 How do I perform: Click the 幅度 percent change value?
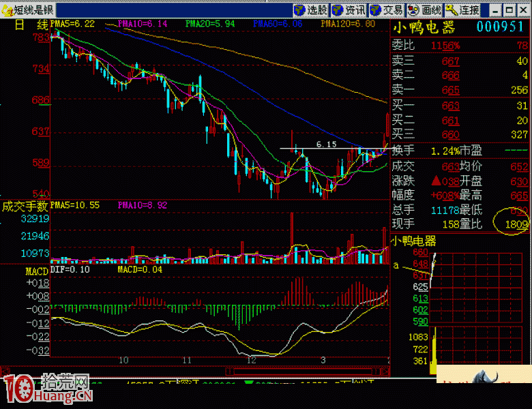(445, 196)
